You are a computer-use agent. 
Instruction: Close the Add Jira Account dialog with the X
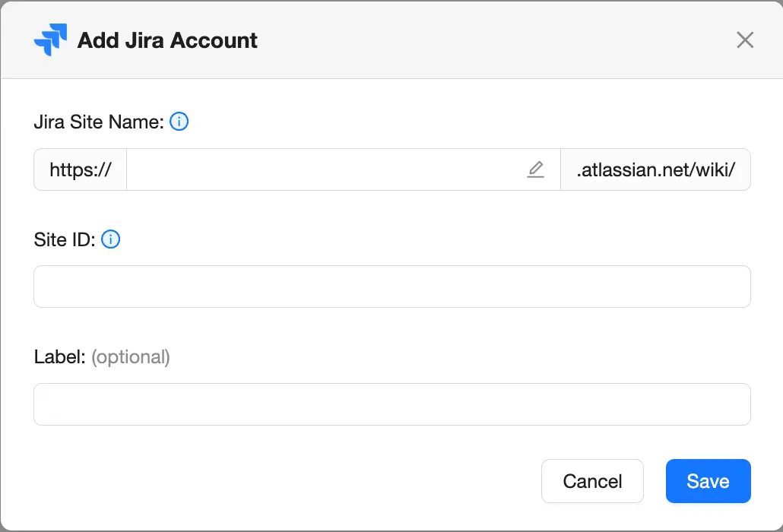click(x=744, y=40)
